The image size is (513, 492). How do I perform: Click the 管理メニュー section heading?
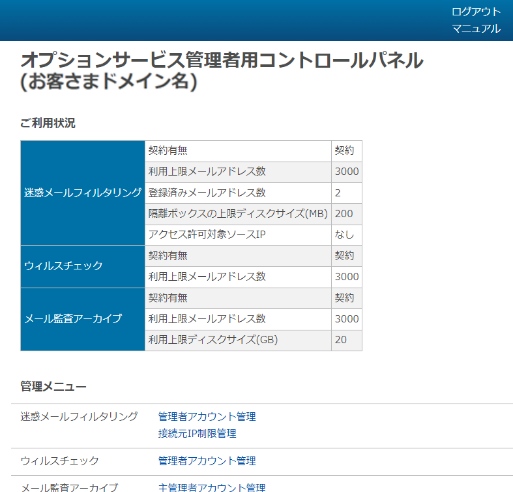[53, 387]
